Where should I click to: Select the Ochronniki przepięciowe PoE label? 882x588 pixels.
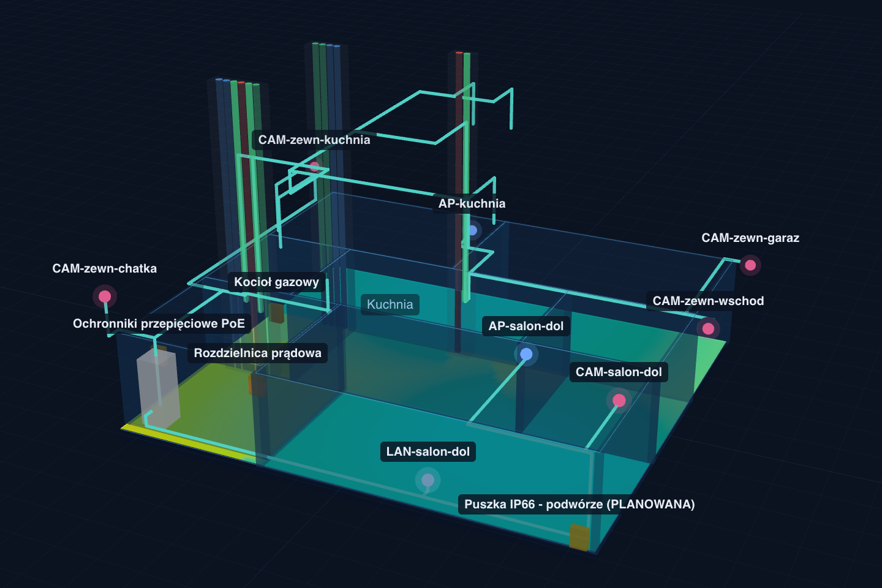pos(159,323)
